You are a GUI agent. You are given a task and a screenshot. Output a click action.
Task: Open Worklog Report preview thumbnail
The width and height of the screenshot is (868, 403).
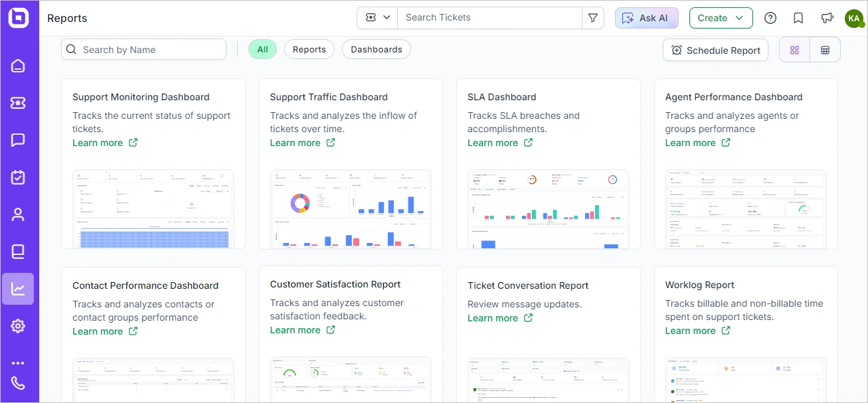pos(746,380)
